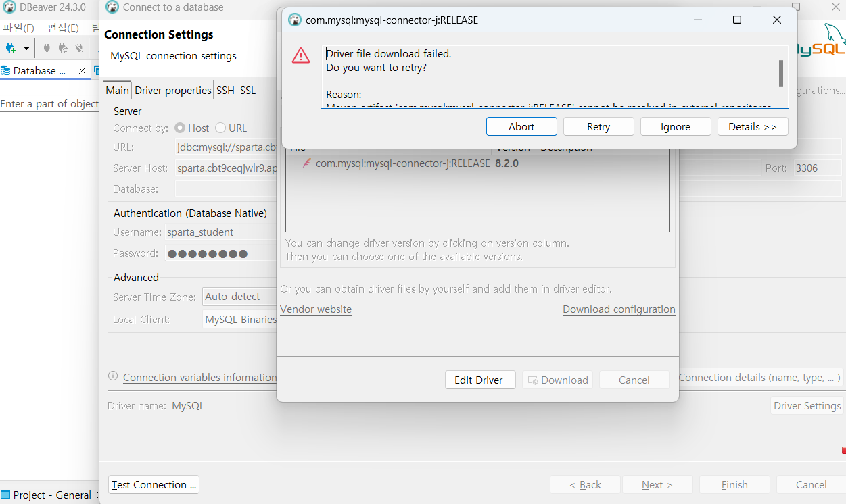Screen dimensions: 846x504
Task: Click the Disconnect toolbar icon
Action: (79, 48)
